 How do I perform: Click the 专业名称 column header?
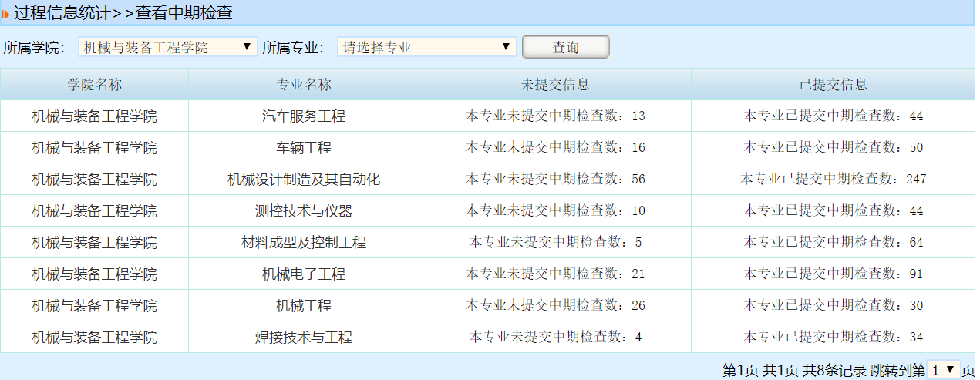point(304,85)
